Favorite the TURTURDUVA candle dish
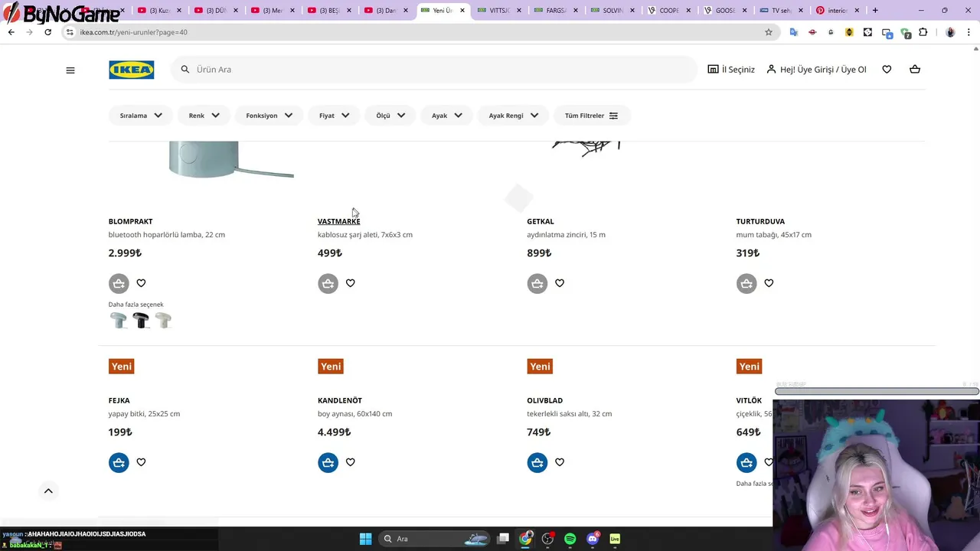The image size is (980, 551). point(769,283)
